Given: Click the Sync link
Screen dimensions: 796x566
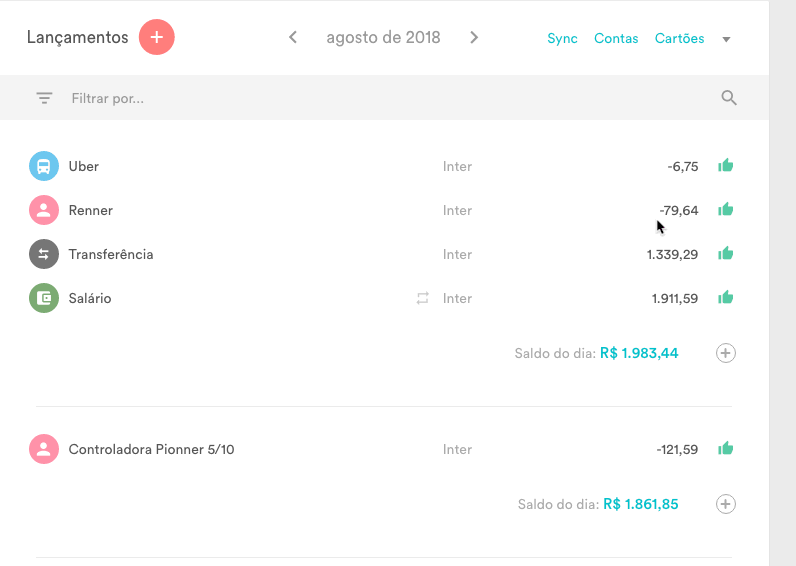Looking at the screenshot, I should (562, 39).
